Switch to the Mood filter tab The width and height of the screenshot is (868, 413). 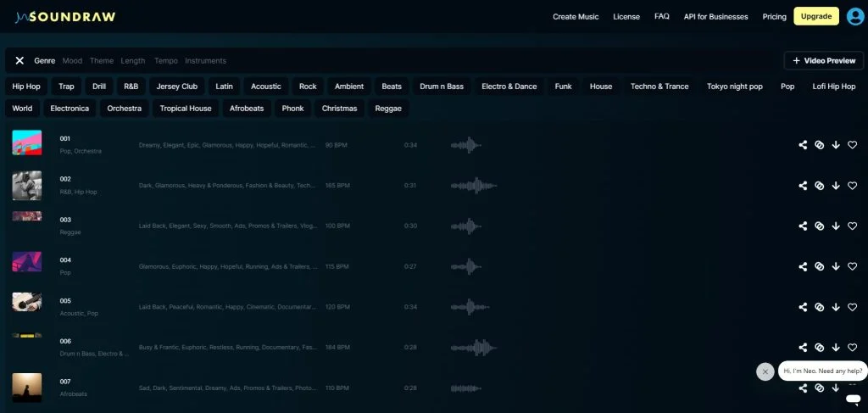pos(72,60)
